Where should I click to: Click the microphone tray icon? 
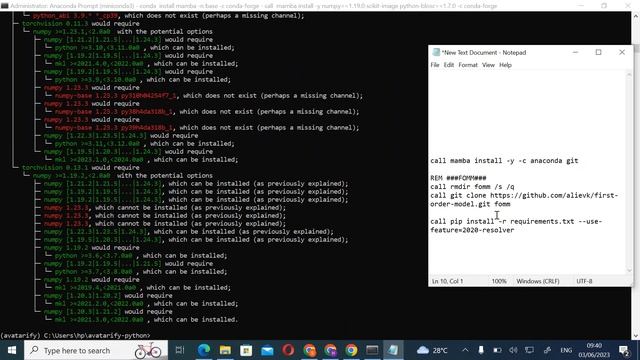[481, 350]
